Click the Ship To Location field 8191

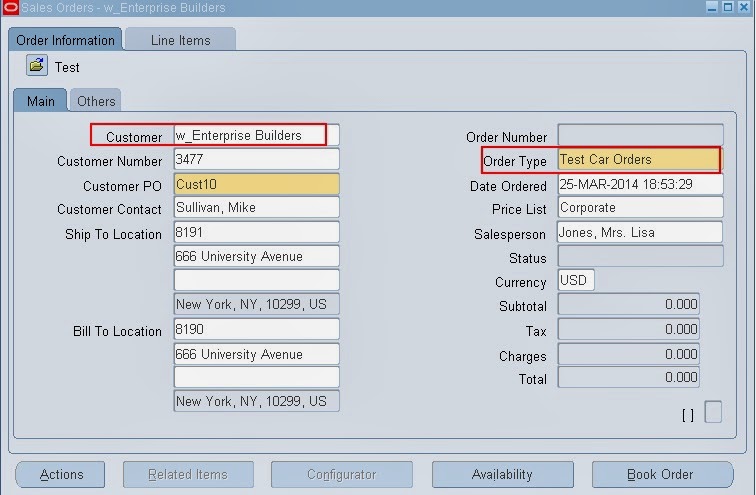(256, 232)
